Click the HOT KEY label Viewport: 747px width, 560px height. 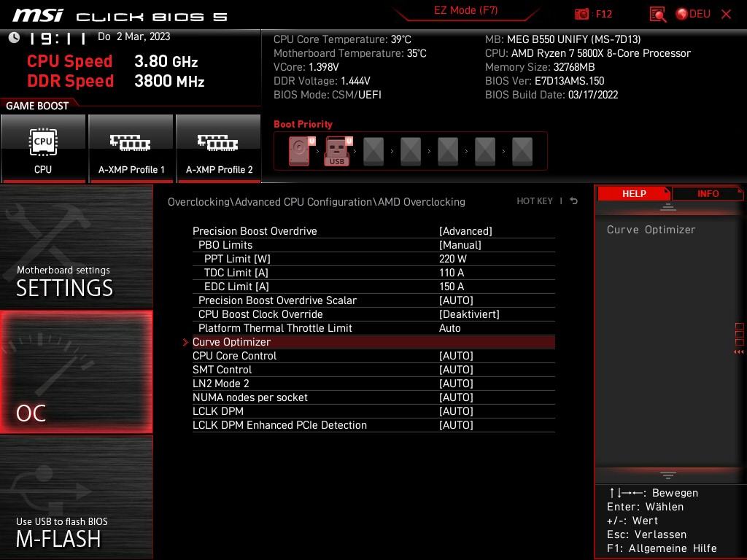click(535, 201)
